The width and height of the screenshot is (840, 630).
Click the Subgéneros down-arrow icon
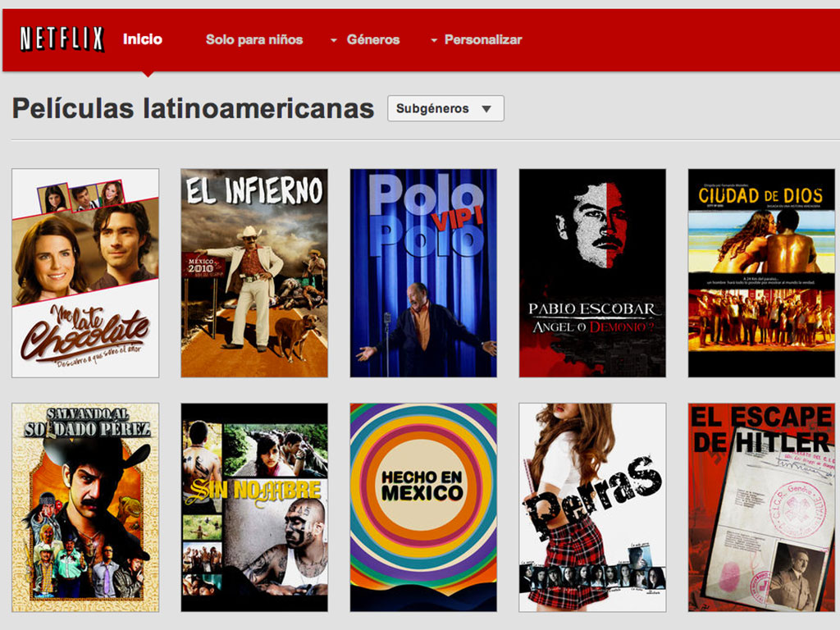(x=486, y=109)
